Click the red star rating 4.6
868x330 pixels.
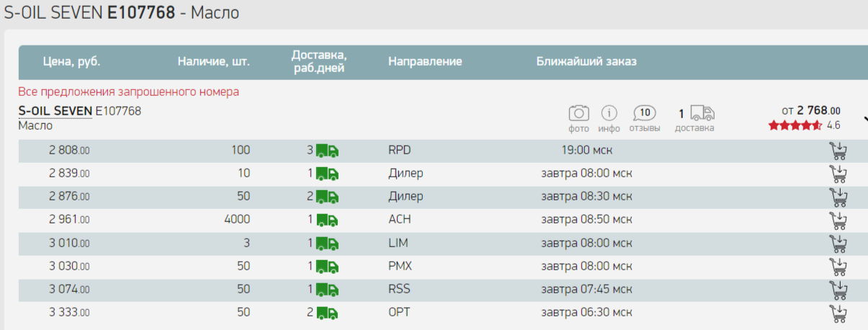coord(795,125)
